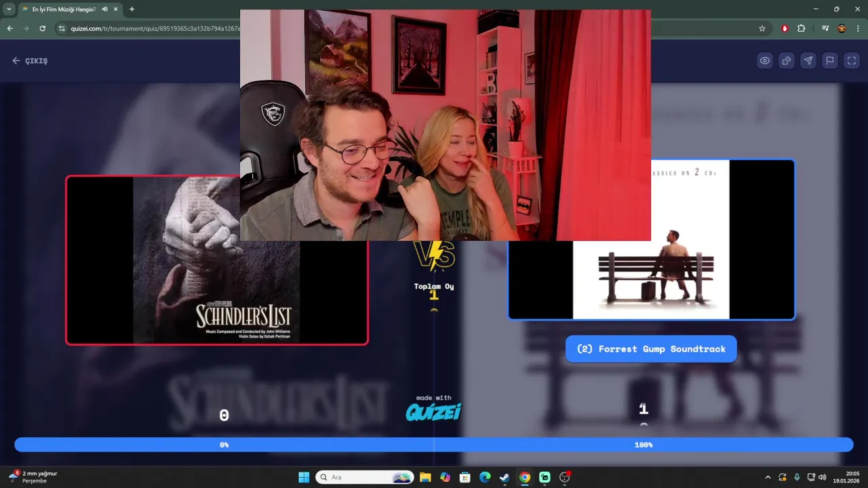Reload the page with the refresh icon
The width and height of the screenshot is (868, 488).
[43, 28]
